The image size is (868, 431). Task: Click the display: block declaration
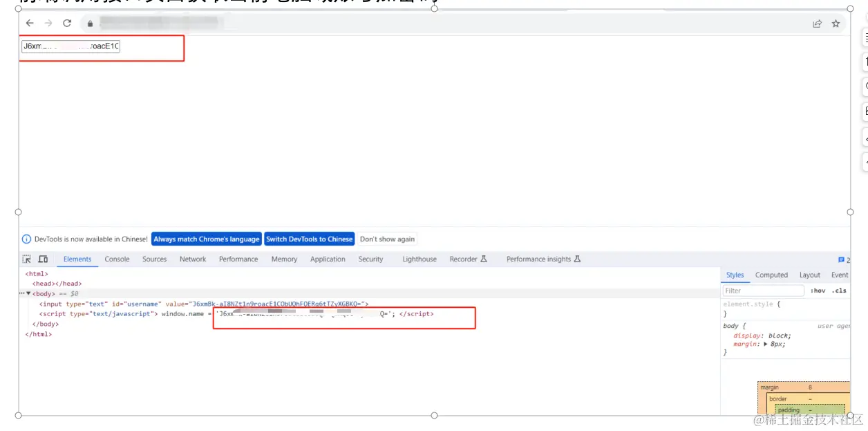click(x=762, y=336)
